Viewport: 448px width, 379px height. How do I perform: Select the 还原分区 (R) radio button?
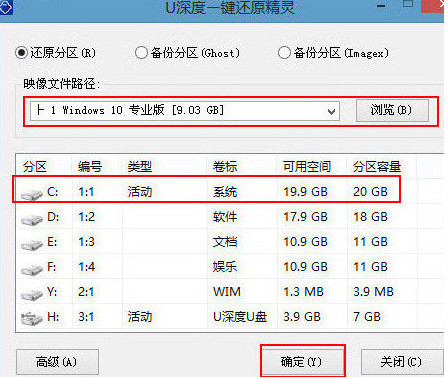[x=21, y=53]
